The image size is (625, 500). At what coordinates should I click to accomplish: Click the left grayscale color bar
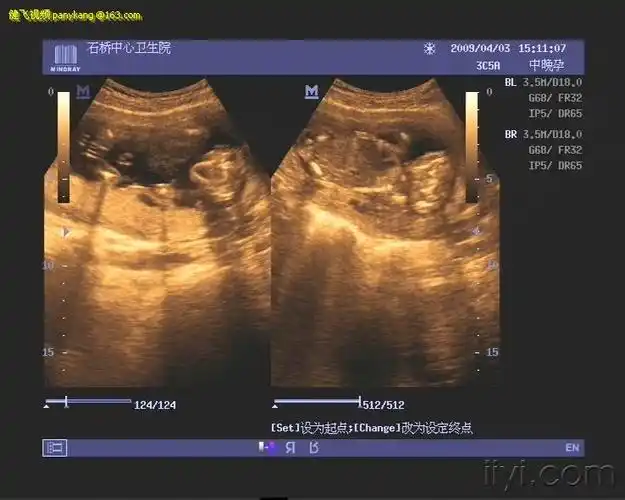pyautogui.click(x=64, y=145)
